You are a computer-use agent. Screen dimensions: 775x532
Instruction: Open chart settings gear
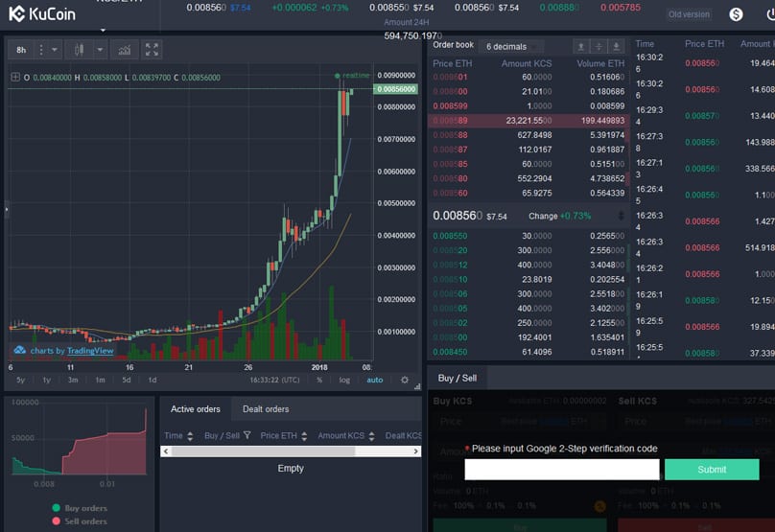405,380
